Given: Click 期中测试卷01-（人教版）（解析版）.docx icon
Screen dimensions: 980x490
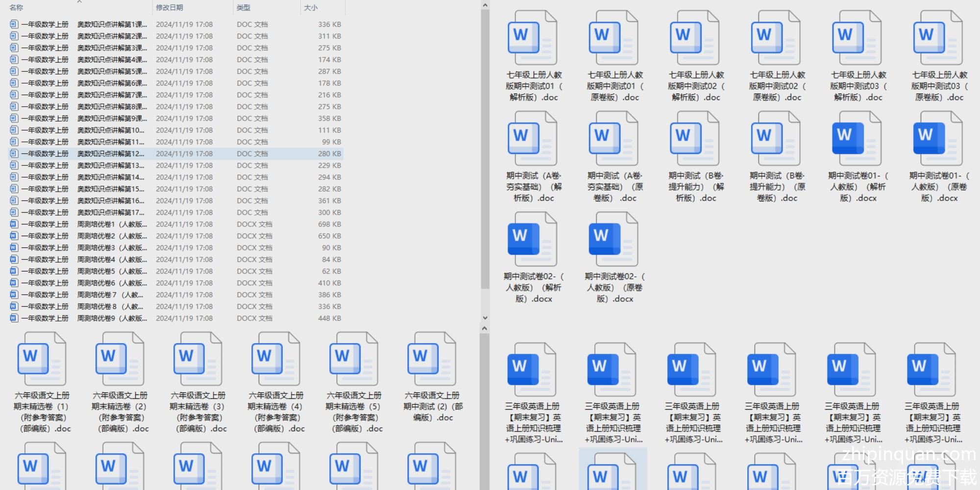Looking at the screenshot, I should (x=857, y=139).
